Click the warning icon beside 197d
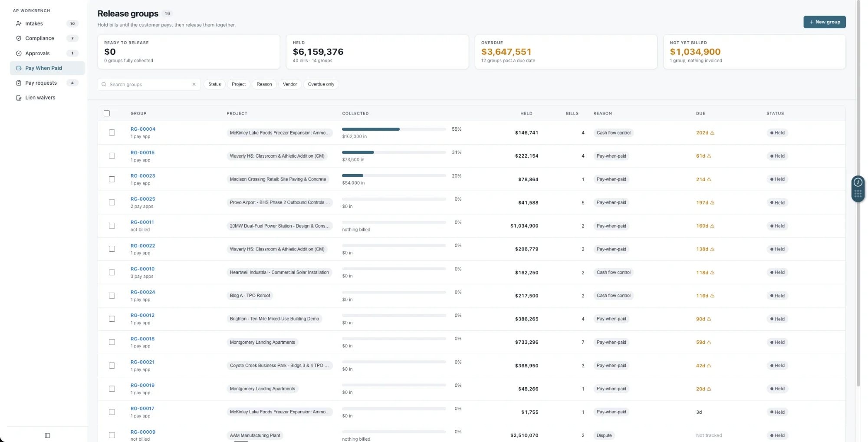The height and width of the screenshot is (442, 868). click(x=712, y=202)
